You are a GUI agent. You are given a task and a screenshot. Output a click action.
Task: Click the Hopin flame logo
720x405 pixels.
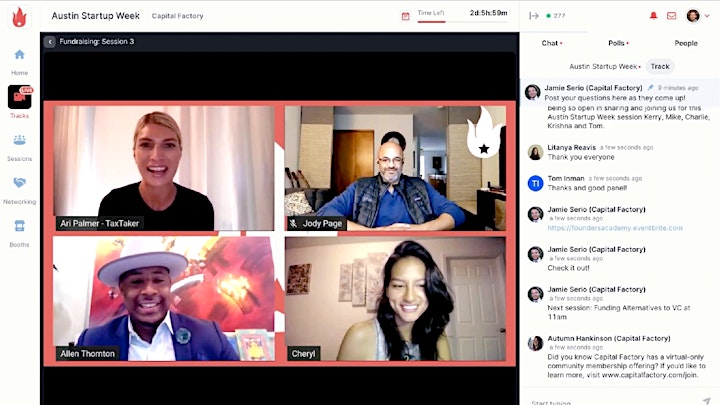(19, 17)
